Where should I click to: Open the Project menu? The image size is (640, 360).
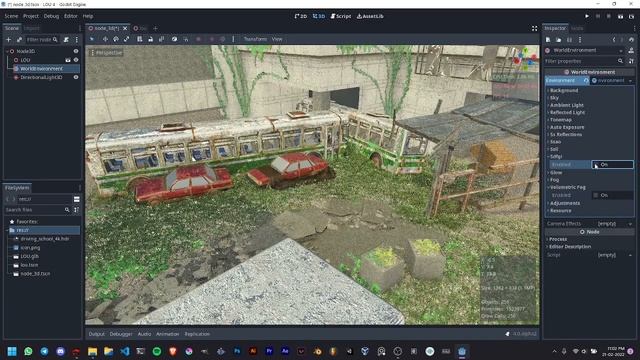[x=31, y=16]
